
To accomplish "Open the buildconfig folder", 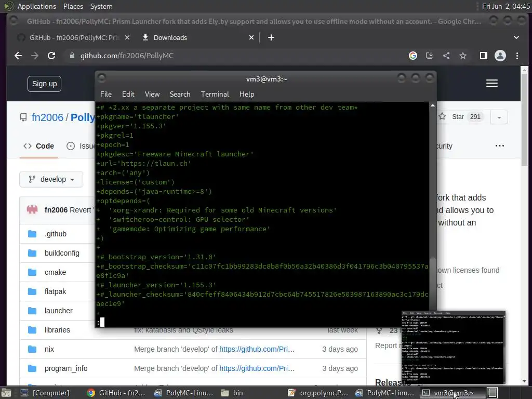I will (x=62, y=253).
